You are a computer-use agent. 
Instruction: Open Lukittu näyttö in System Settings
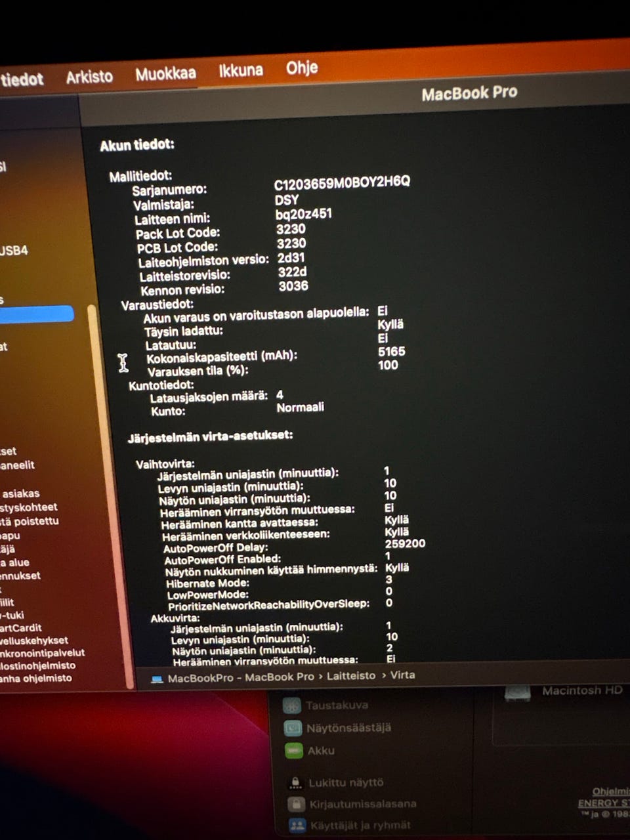click(346, 782)
